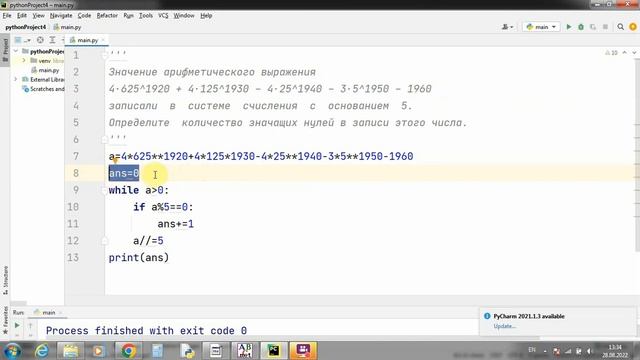
Task: Select Scratches and Consoles in tree
Action: pyautogui.click(x=43, y=89)
